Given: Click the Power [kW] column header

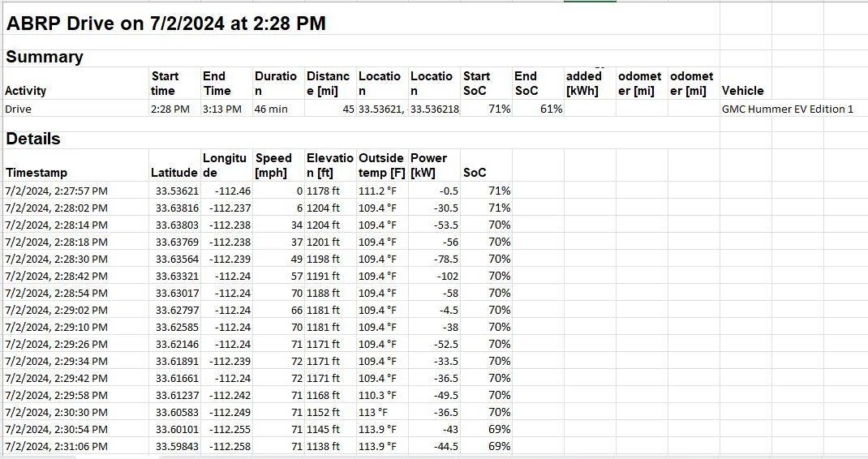Looking at the screenshot, I should (x=428, y=165).
